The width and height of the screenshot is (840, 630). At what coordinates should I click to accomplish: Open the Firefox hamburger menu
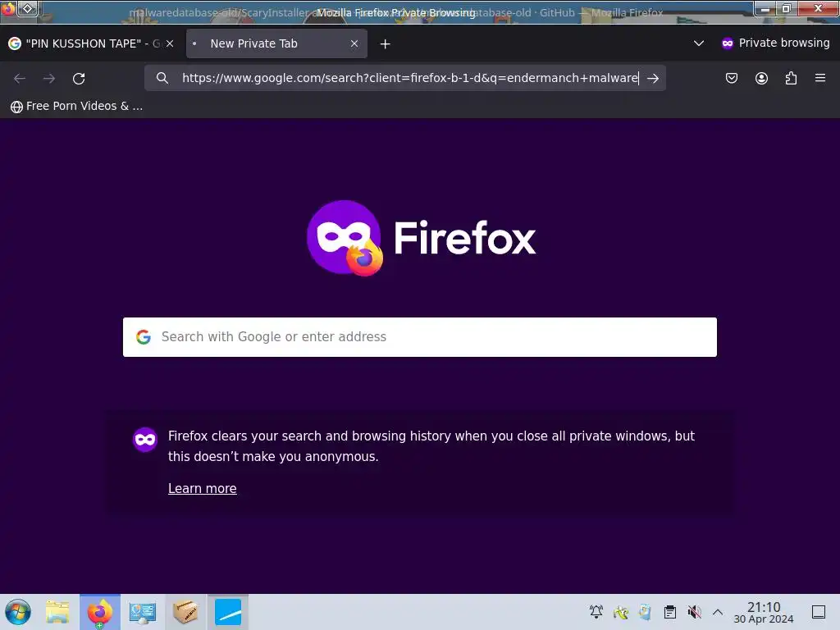(x=820, y=78)
